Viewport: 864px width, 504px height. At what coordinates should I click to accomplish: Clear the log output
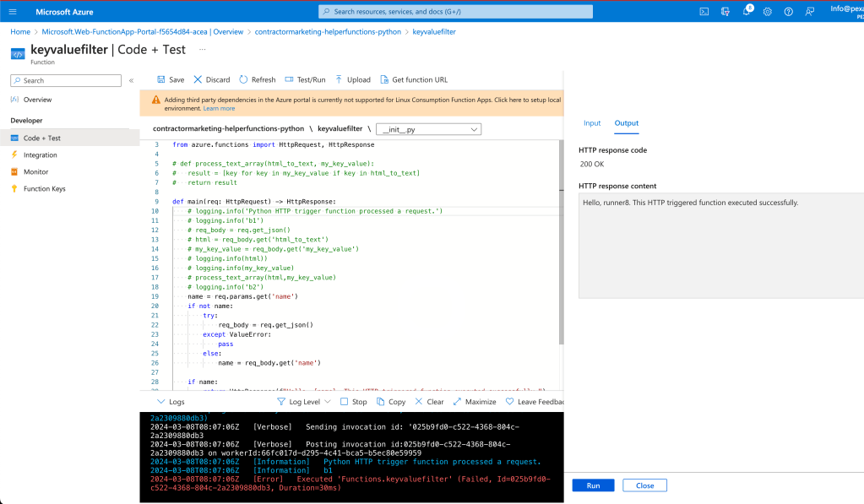(429, 402)
